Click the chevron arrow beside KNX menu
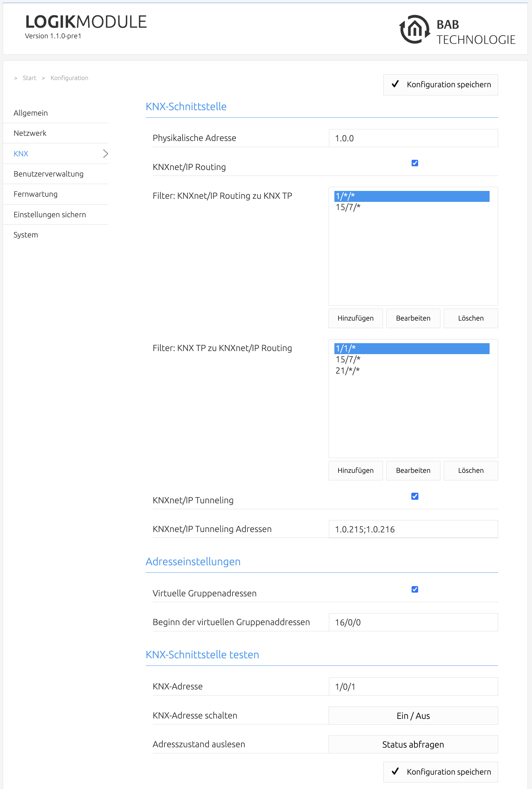This screenshot has height=789, width=532. click(105, 154)
